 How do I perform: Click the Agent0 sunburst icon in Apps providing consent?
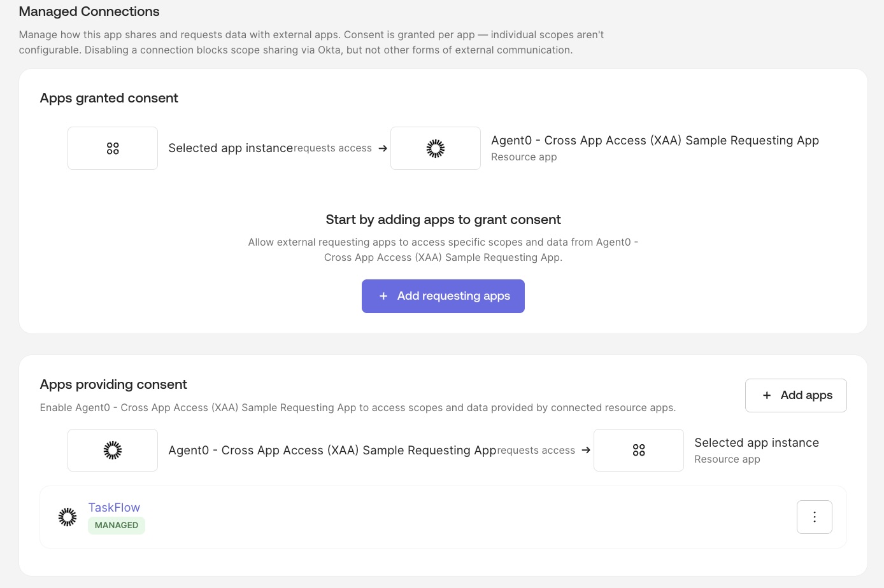113,450
